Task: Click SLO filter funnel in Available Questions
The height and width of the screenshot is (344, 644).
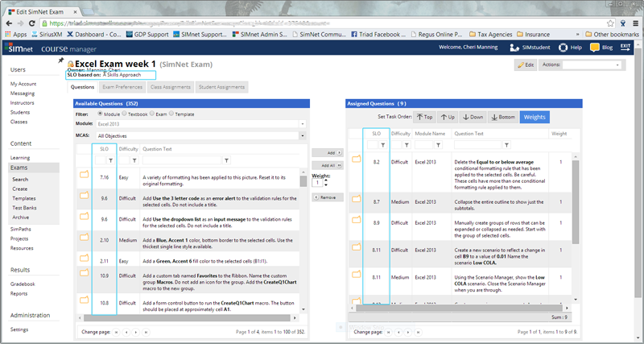Action: click(x=110, y=160)
